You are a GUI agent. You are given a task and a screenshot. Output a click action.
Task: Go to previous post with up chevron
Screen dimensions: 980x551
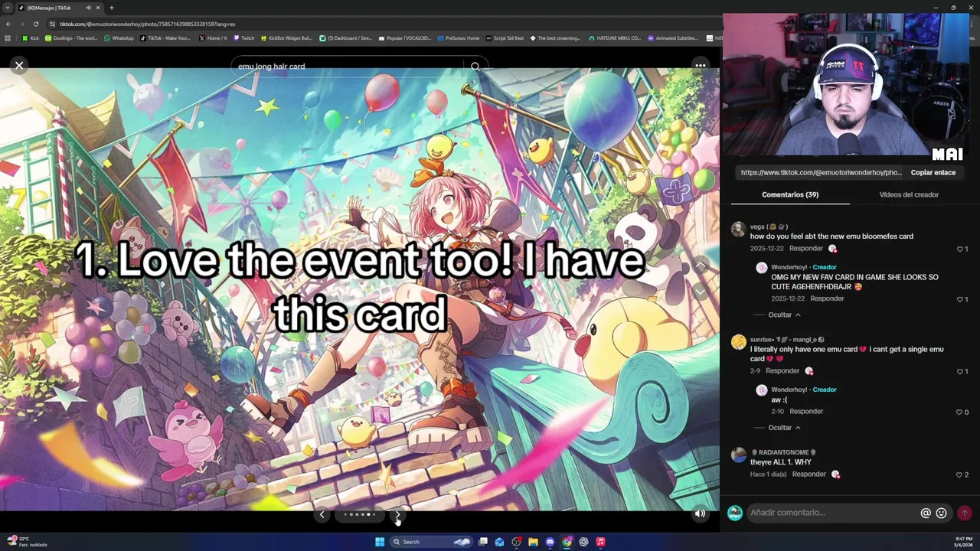click(x=700, y=266)
